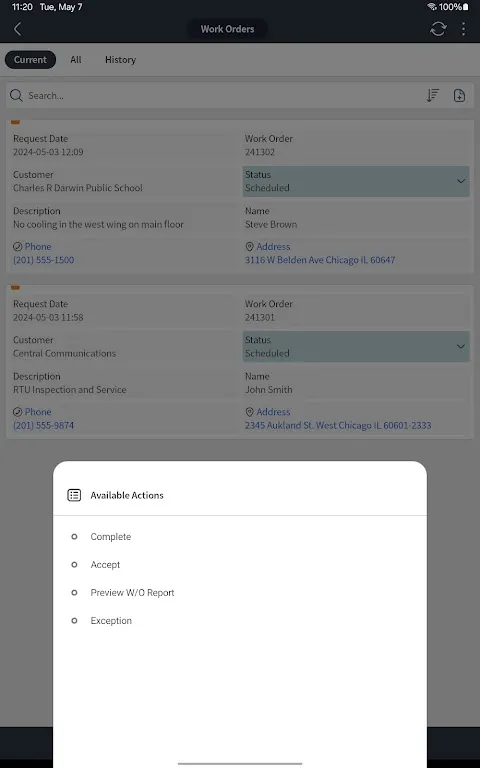Tap the address pin icon for 241302
The image size is (480, 768).
249,247
